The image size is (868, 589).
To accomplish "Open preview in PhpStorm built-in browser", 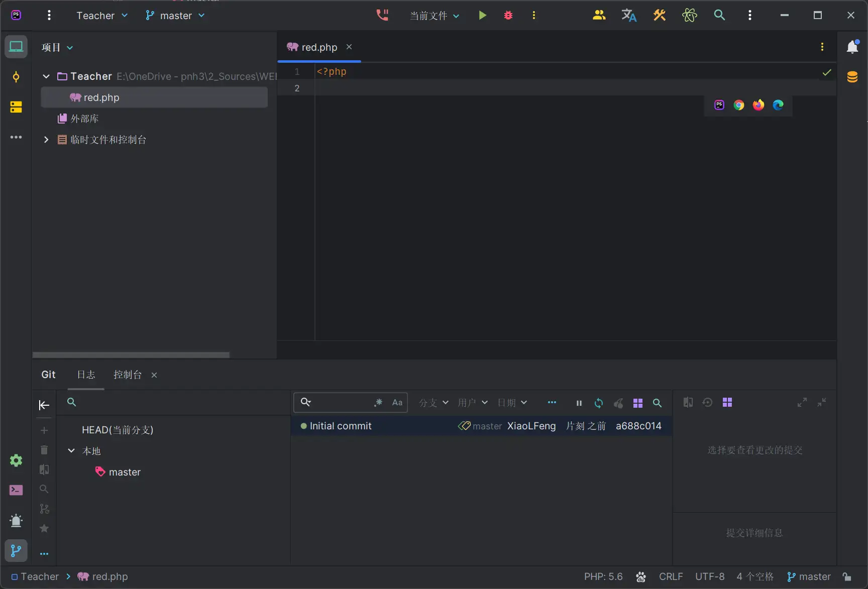I will tap(719, 105).
